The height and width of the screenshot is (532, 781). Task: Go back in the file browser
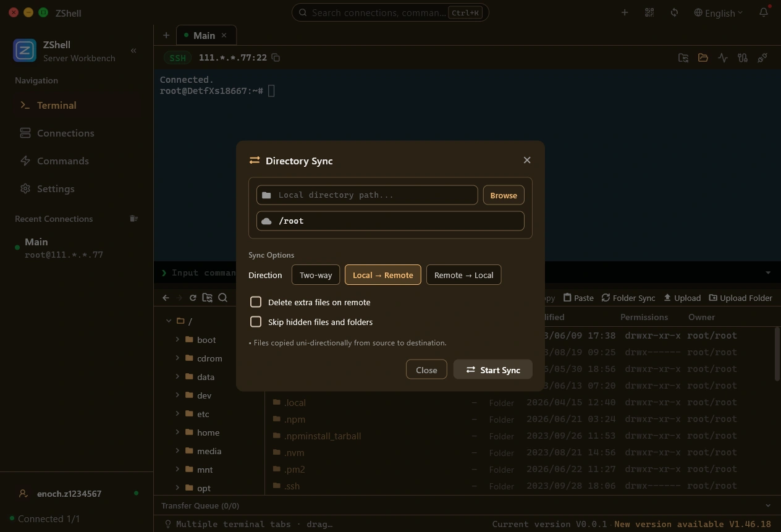click(x=166, y=298)
